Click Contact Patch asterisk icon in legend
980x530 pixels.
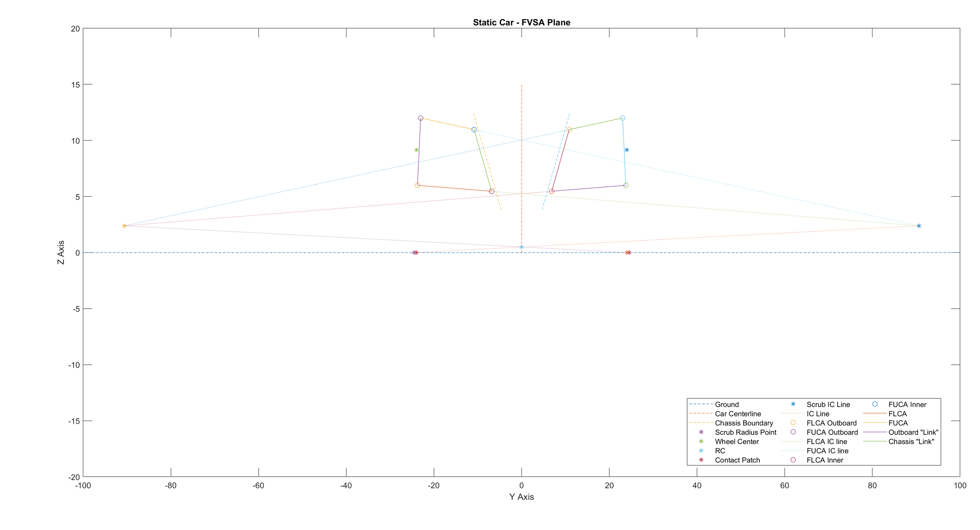701,460
